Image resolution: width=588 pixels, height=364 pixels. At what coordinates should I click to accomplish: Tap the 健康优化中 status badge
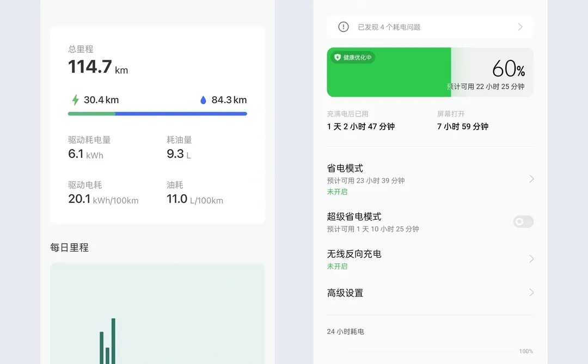tap(352, 57)
